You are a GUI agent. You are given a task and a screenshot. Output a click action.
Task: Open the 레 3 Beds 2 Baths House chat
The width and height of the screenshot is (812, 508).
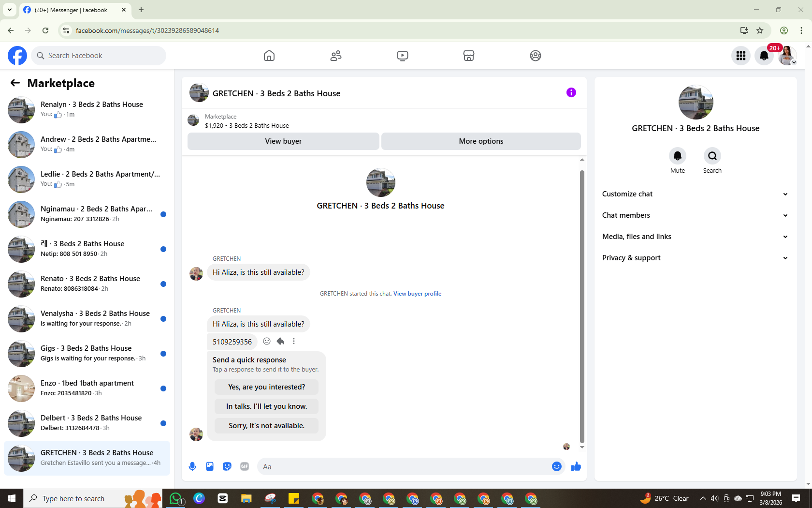87,249
